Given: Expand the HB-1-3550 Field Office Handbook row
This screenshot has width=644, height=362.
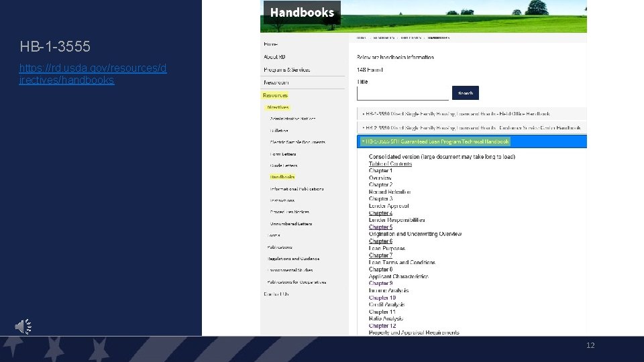Looking at the screenshot, I should tap(472, 114).
